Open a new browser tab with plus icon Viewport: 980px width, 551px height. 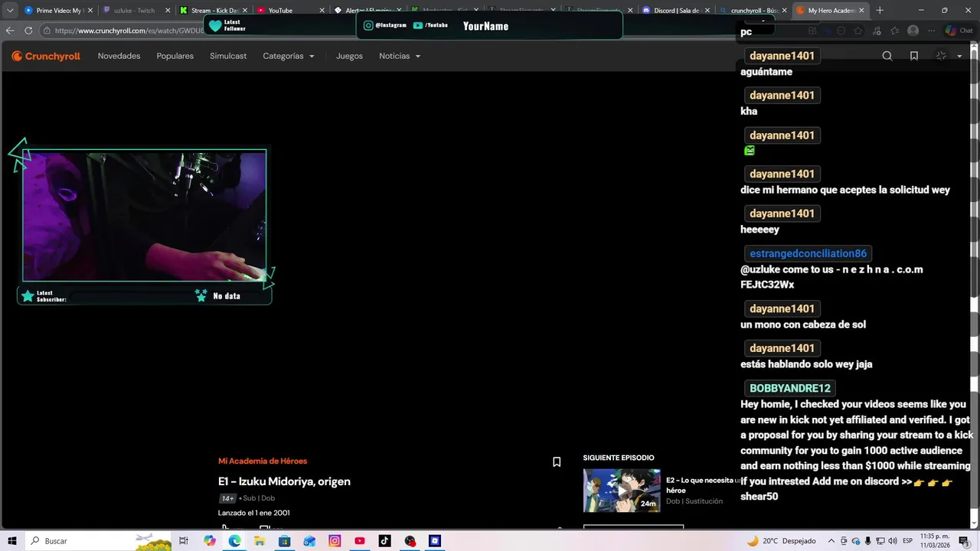pyautogui.click(x=880, y=10)
